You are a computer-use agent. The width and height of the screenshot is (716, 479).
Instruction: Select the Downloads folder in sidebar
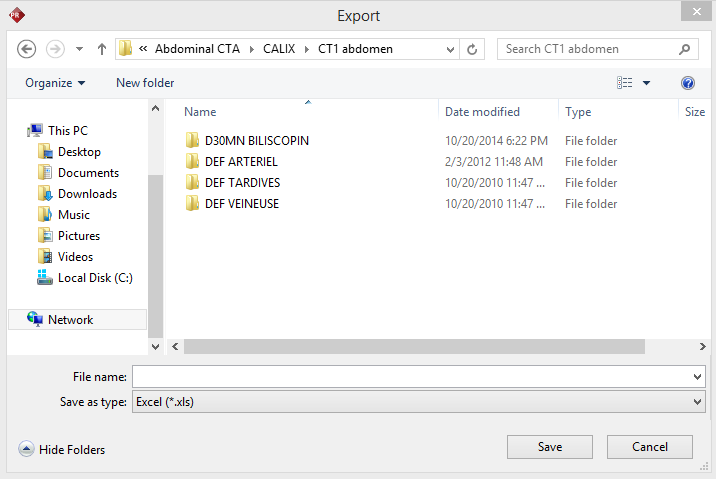click(87, 194)
